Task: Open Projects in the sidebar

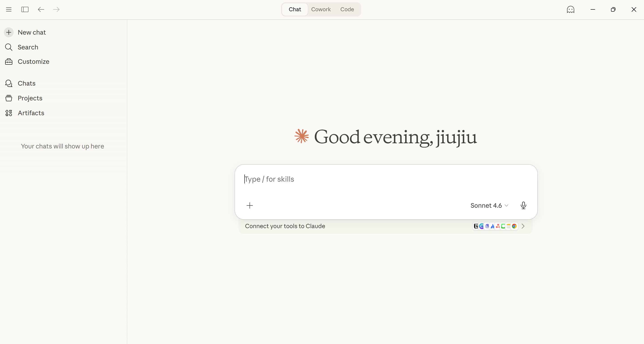Action: click(30, 98)
